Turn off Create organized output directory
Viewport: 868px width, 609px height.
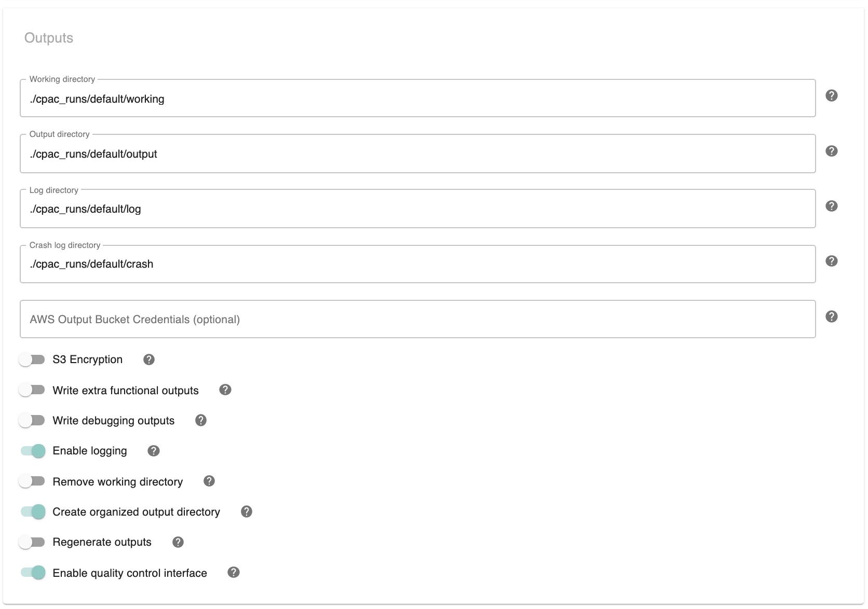pyautogui.click(x=32, y=511)
